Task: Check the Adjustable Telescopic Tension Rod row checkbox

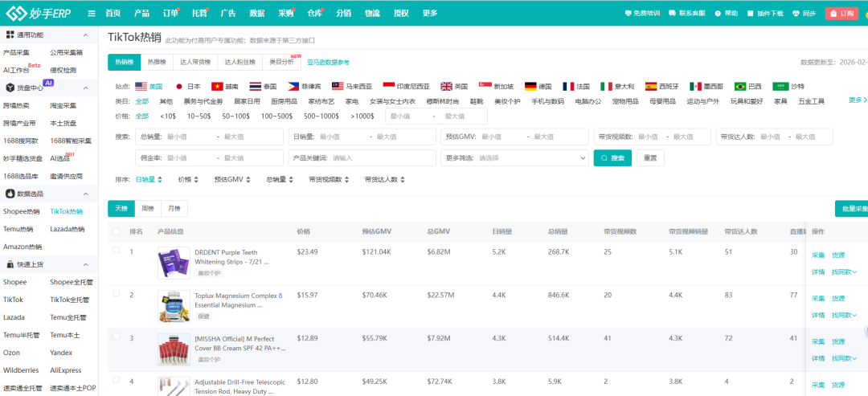Action: click(117, 379)
